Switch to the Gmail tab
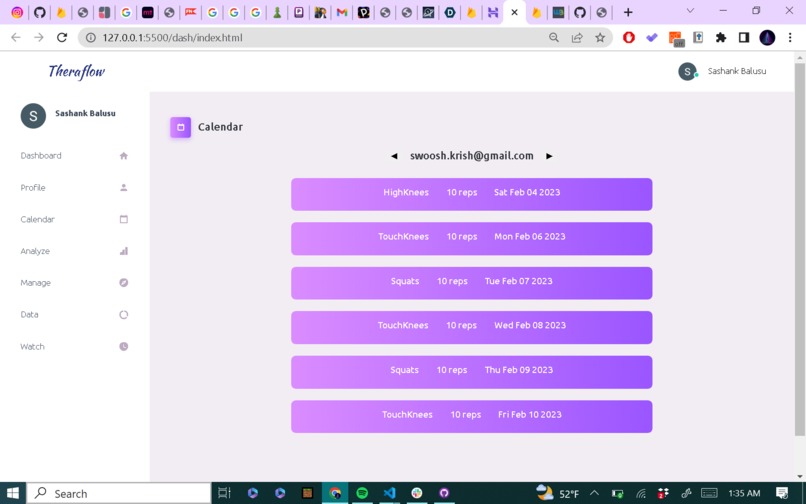 (342, 12)
